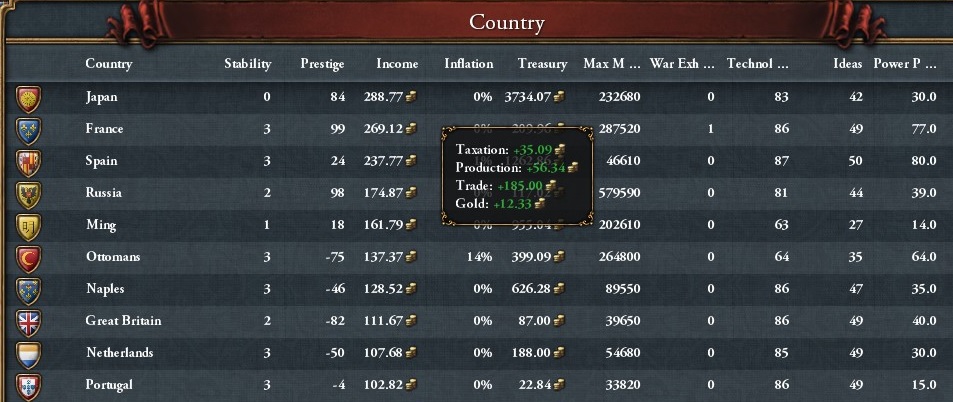The height and width of the screenshot is (402, 953).
Task: Select the Ming flag shield
Action: (x=28, y=225)
